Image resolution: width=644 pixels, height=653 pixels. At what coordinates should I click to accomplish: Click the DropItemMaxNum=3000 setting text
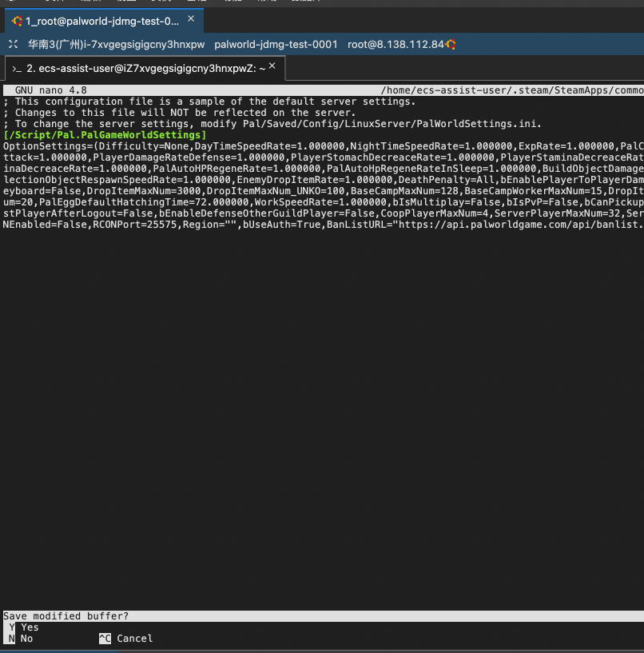(144, 191)
